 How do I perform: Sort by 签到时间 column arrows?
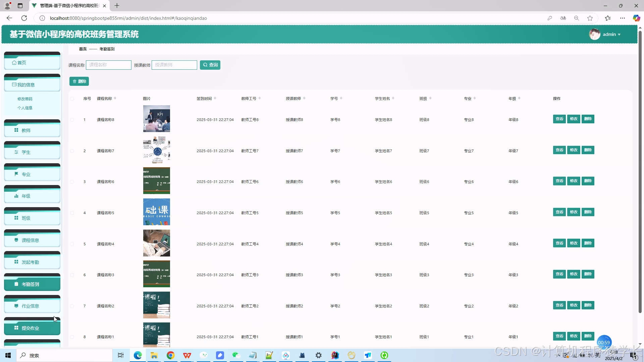215,98
